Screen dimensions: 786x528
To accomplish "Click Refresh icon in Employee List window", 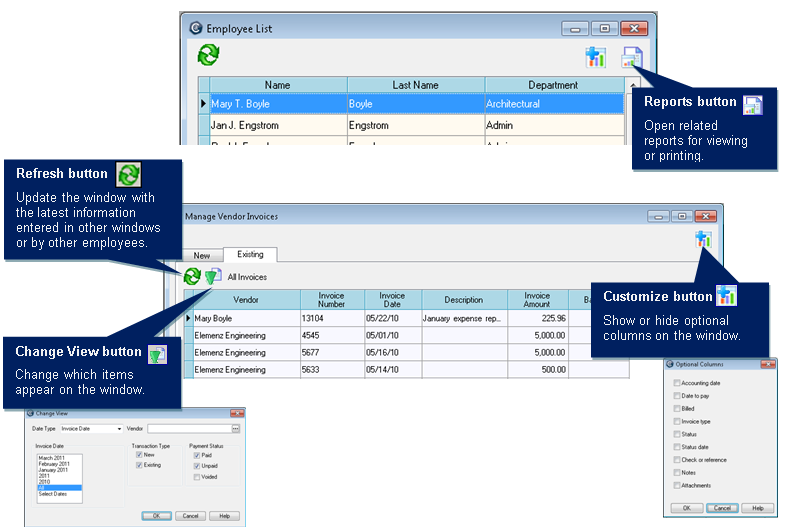I will [208, 55].
